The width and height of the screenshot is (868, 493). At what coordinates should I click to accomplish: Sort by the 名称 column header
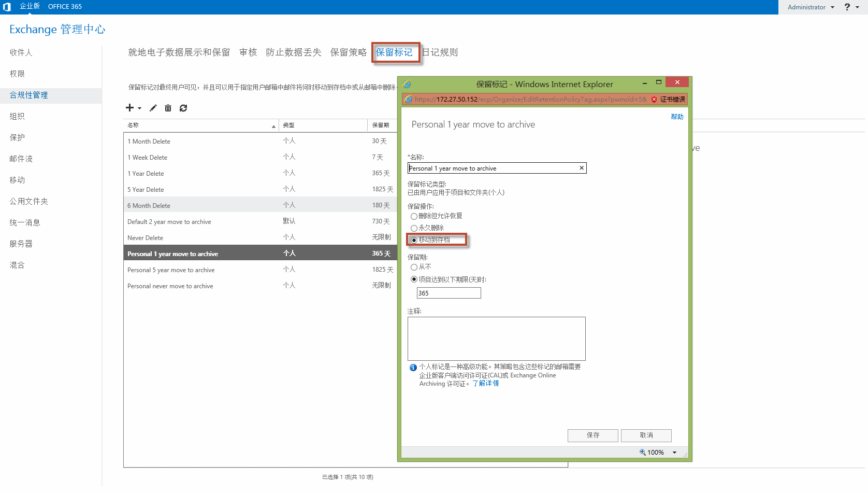click(201, 125)
